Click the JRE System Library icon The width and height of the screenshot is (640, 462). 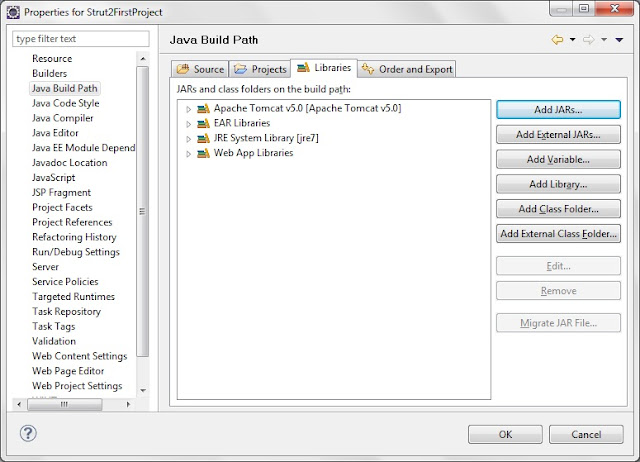[203, 138]
